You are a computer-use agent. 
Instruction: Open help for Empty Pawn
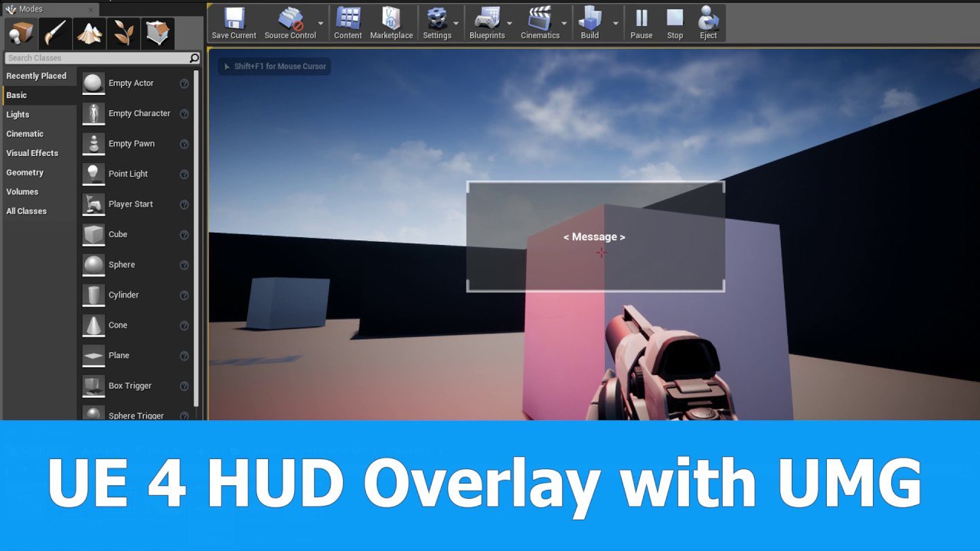[184, 144]
